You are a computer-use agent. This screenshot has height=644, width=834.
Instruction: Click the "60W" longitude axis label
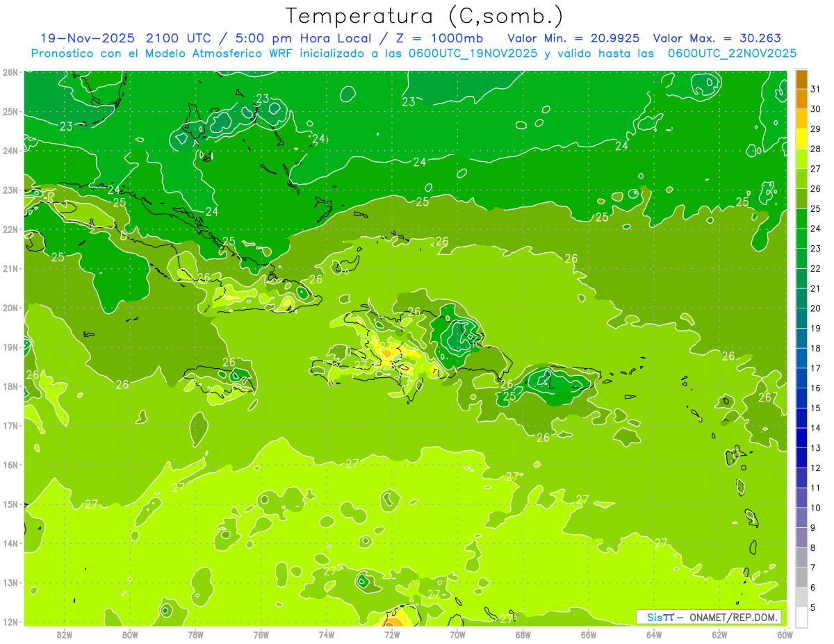click(785, 634)
